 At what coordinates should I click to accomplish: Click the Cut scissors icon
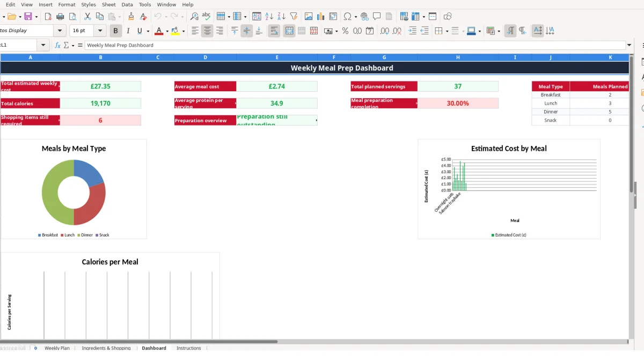tap(87, 17)
